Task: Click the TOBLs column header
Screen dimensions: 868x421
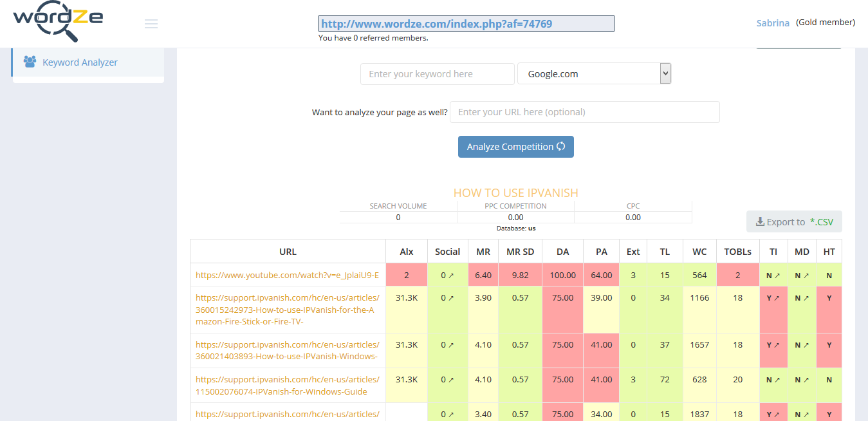Action: 738,252
